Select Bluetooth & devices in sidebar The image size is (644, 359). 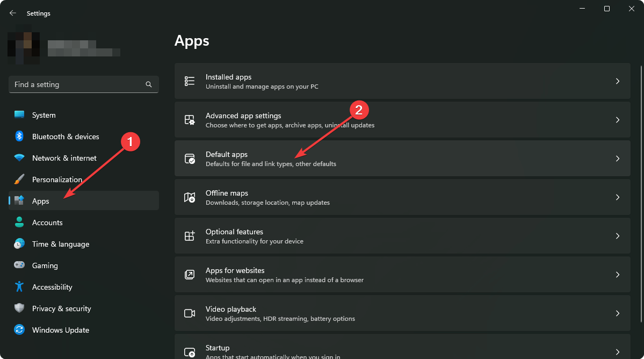84,137
